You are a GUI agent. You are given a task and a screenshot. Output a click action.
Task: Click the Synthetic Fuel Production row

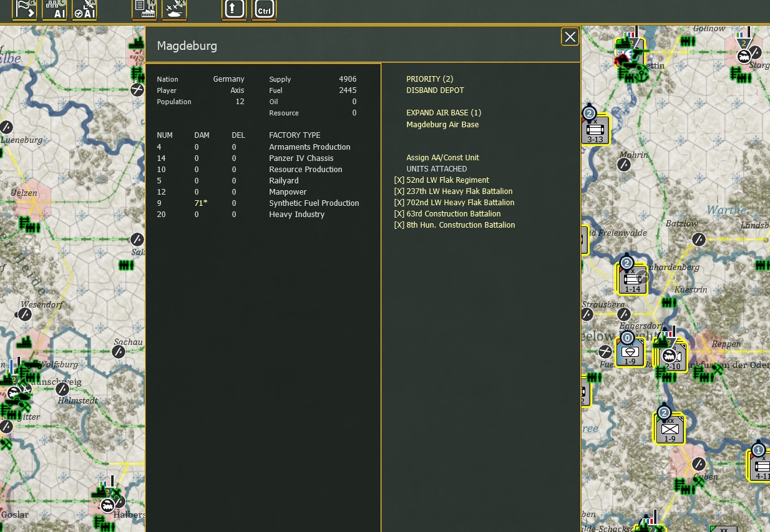258,203
